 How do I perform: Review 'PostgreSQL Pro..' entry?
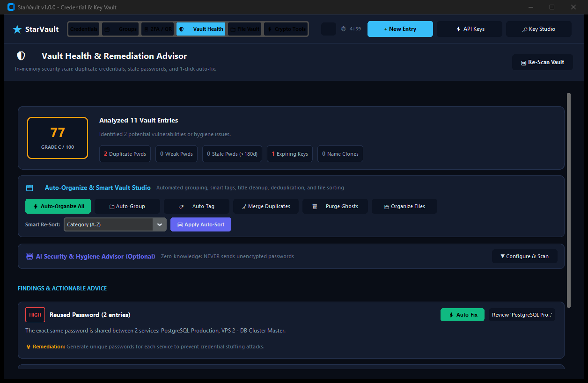tap(522, 315)
